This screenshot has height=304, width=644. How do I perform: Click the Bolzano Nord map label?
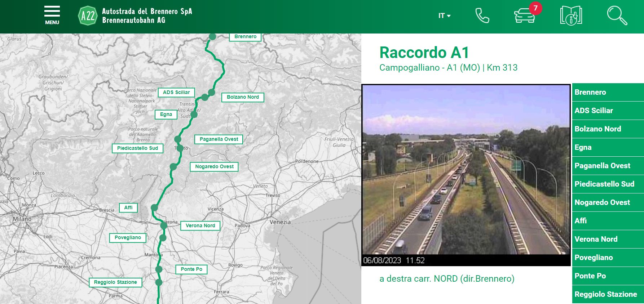[243, 97]
